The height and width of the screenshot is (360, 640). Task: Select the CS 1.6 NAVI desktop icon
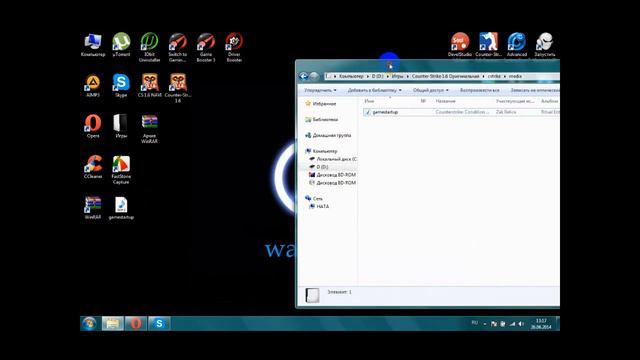point(149,86)
